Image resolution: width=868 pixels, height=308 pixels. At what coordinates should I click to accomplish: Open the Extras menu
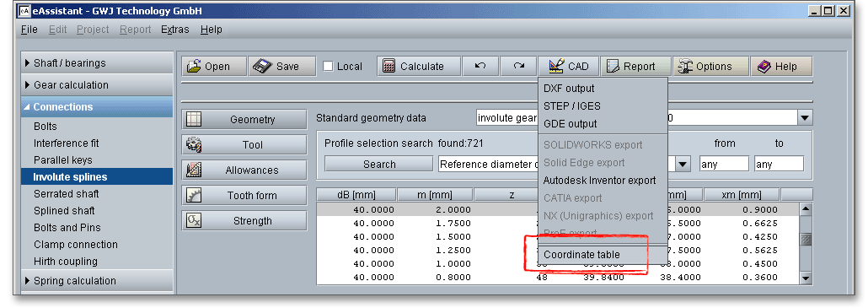[x=175, y=30]
